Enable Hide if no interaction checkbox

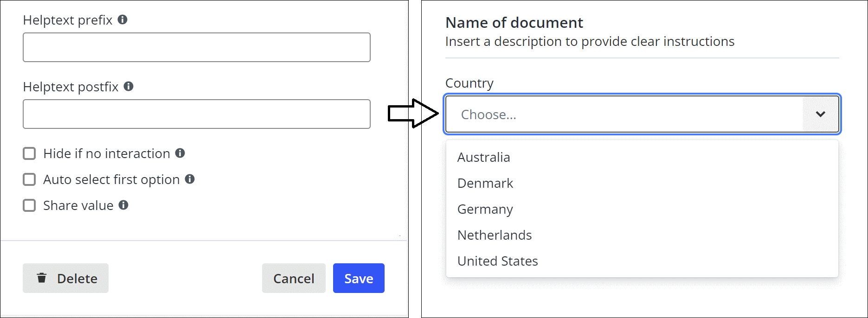[29, 153]
